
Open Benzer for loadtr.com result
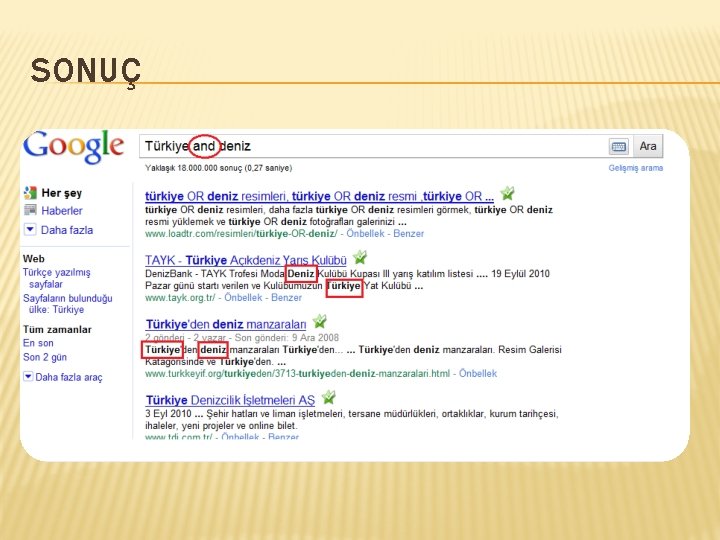(409, 233)
